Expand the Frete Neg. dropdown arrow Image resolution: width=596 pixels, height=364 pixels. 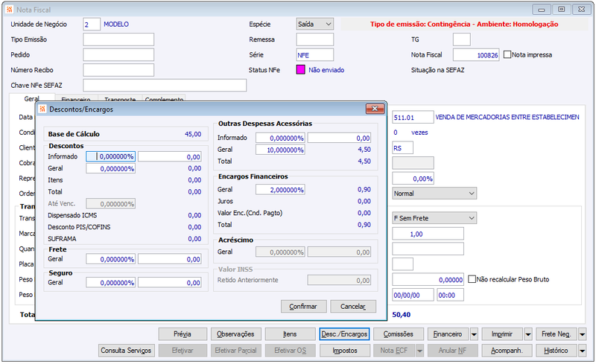[582, 334]
